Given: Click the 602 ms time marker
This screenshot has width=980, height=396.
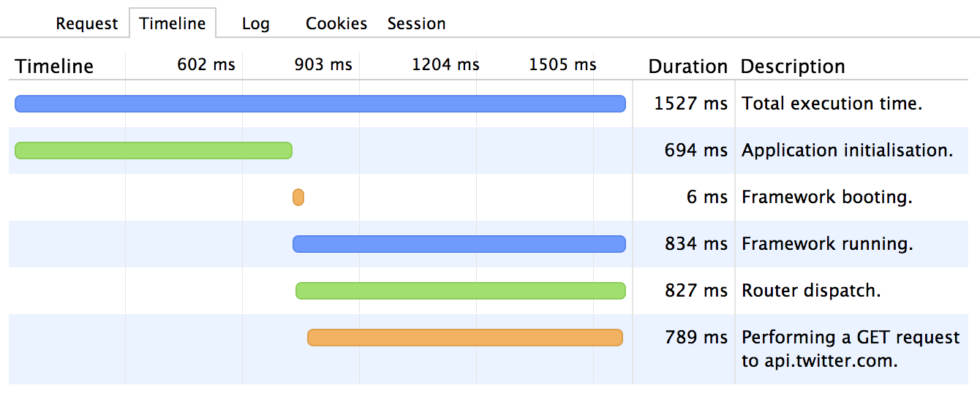Looking at the screenshot, I should click(x=206, y=64).
